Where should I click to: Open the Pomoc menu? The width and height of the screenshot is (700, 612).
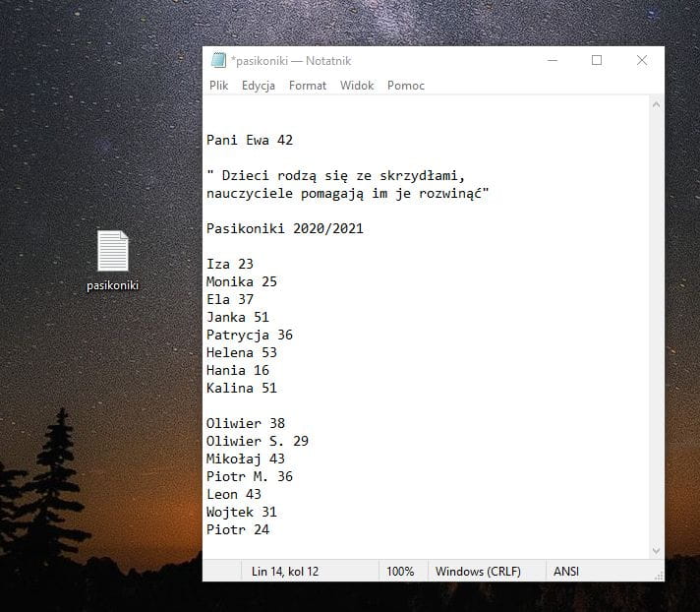[406, 86]
